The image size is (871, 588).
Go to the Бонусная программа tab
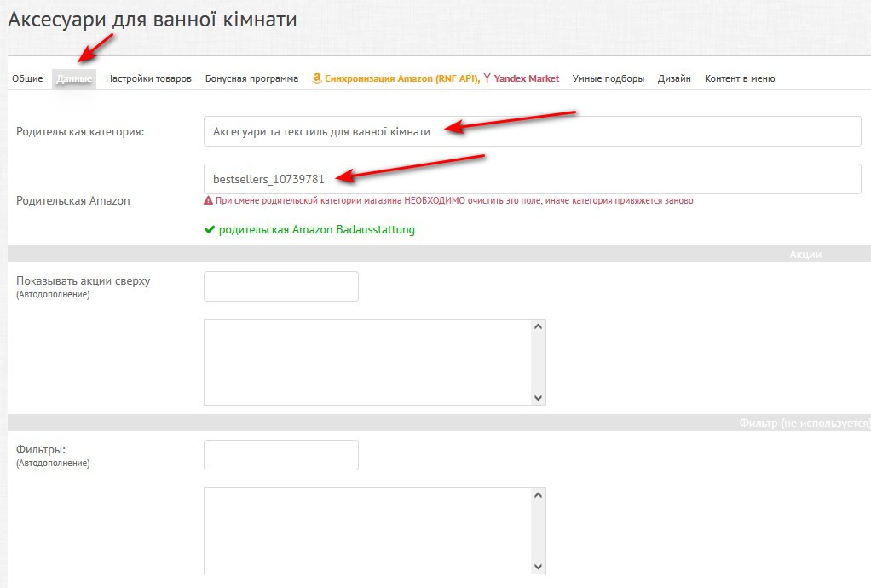click(251, 78)
